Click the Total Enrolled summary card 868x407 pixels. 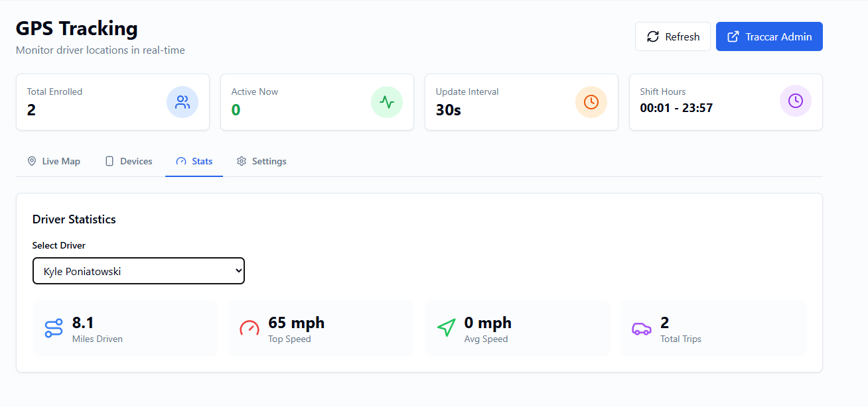click(x=100, y=102)
